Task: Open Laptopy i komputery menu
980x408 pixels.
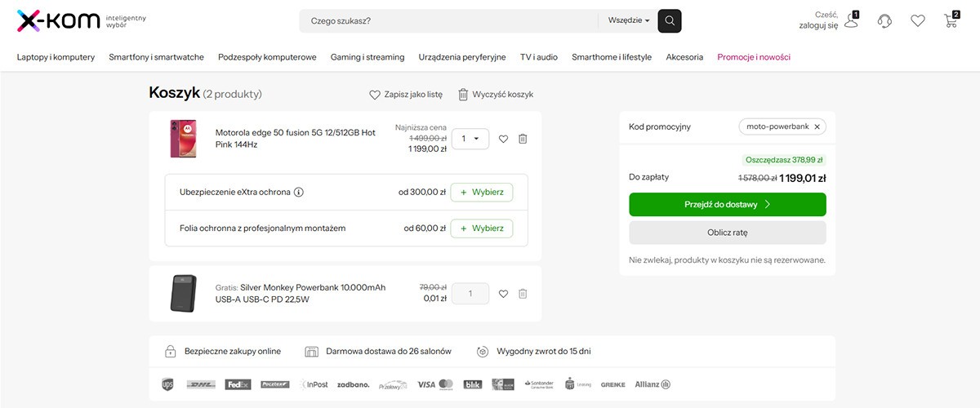Action: click(56, 57)
